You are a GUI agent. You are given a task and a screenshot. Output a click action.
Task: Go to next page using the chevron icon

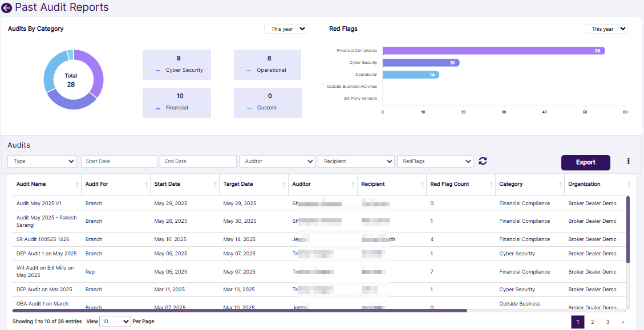tap(622, 321)
